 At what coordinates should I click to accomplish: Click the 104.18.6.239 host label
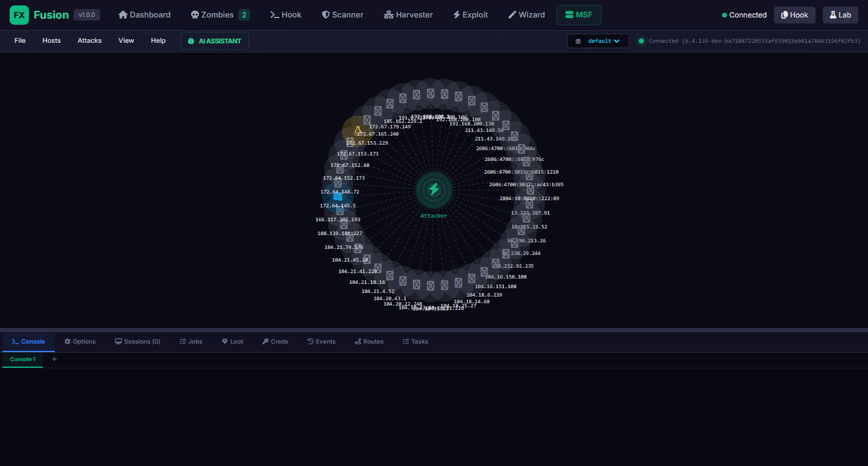(484, 295)
